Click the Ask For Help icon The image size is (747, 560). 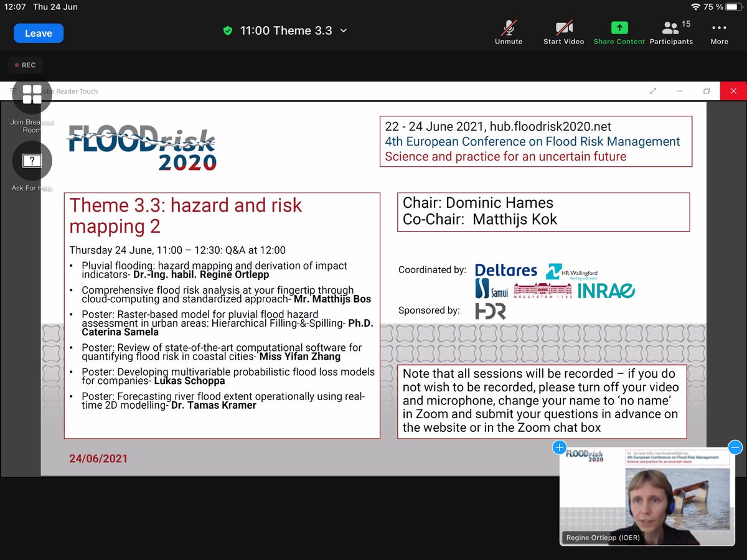[x=32, y=161]
